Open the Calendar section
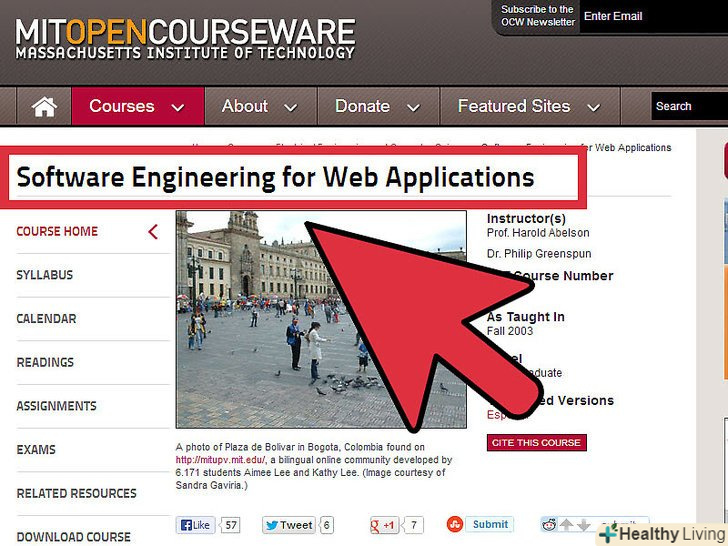This screenshot has width=728, height=546. (46, 318)
